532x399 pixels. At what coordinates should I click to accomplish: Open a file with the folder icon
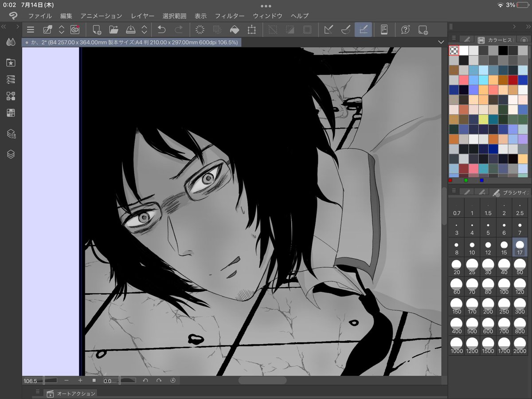pyautogui.click(x=113, y=30)
